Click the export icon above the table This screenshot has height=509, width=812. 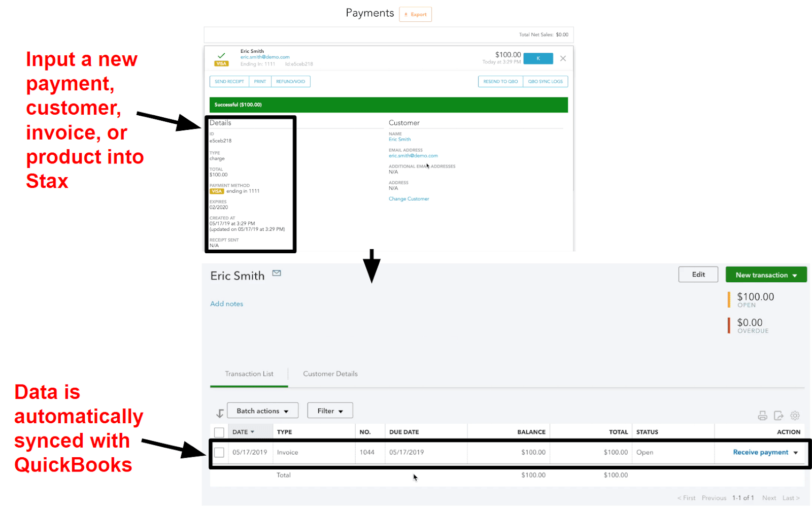pyautogui.click(x=779, y=416)
